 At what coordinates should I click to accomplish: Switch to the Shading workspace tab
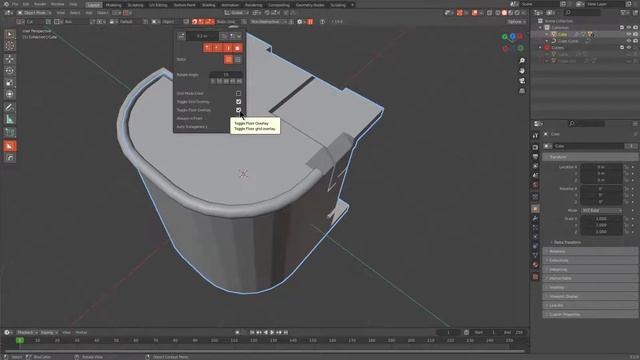tap(209, 5)
